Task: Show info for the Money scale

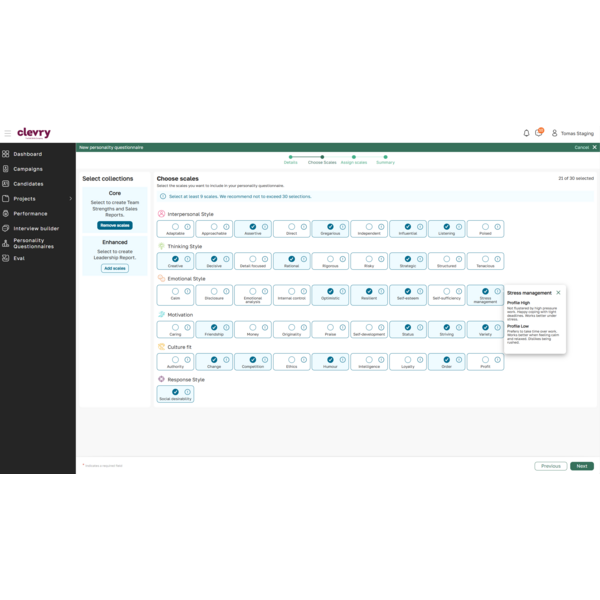Action: 265,327
